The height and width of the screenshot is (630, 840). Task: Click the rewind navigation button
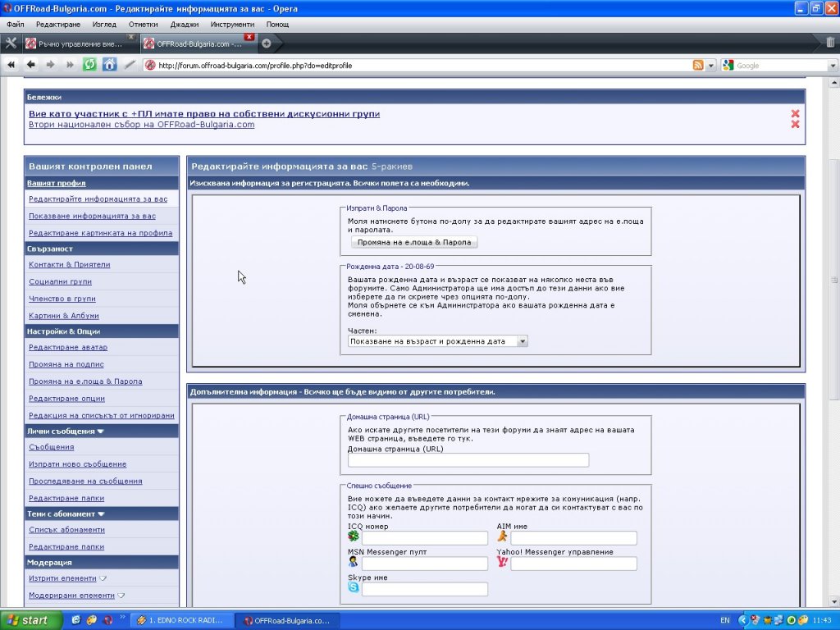click(x=11, y=65)
